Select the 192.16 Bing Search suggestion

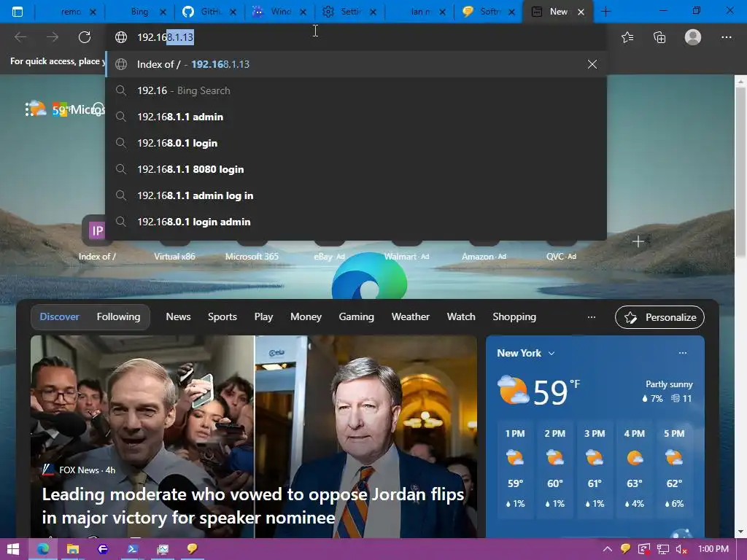[x=356, y=90]
